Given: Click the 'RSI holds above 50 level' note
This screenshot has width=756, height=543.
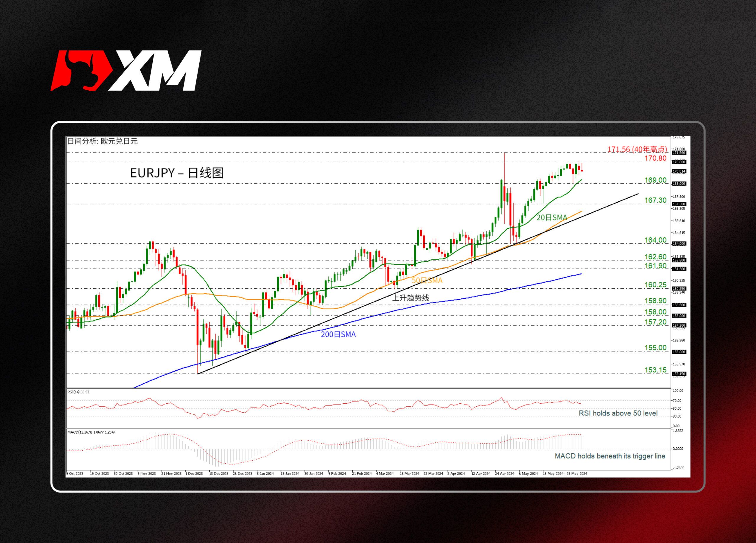Looking at the screenshot, I should click(x=618, y=413).
